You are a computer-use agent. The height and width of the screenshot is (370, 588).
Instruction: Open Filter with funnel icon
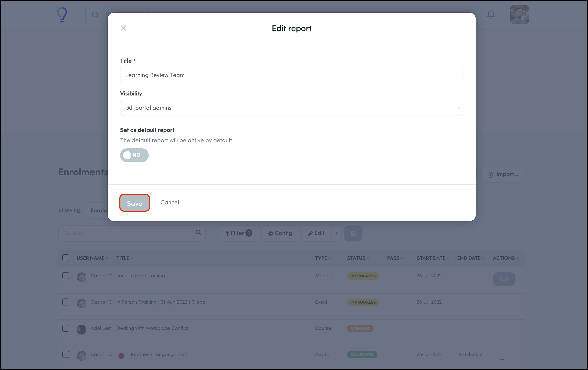point(238,233)
